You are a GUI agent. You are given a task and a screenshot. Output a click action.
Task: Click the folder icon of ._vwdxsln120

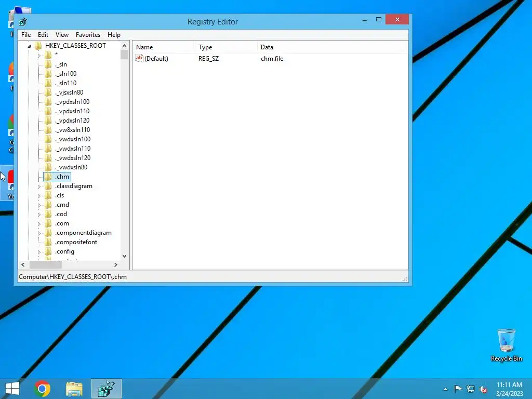click(x=48, y=158)
